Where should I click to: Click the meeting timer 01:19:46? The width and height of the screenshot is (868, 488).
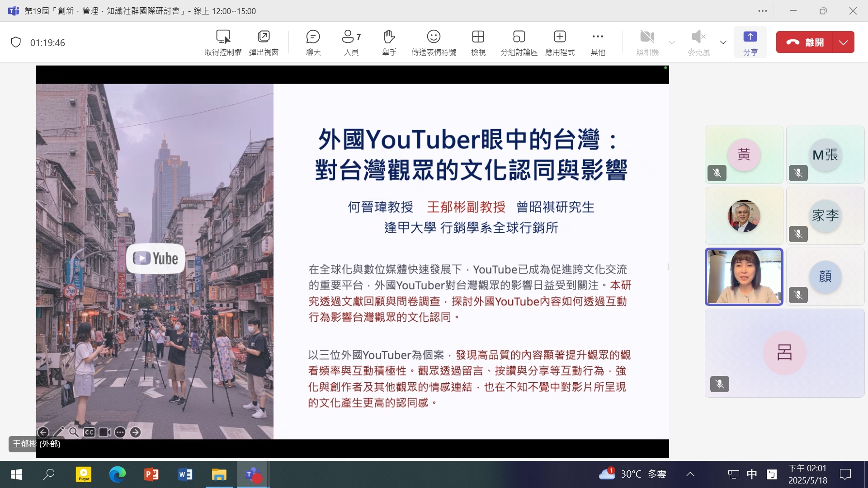coord(47,42)
